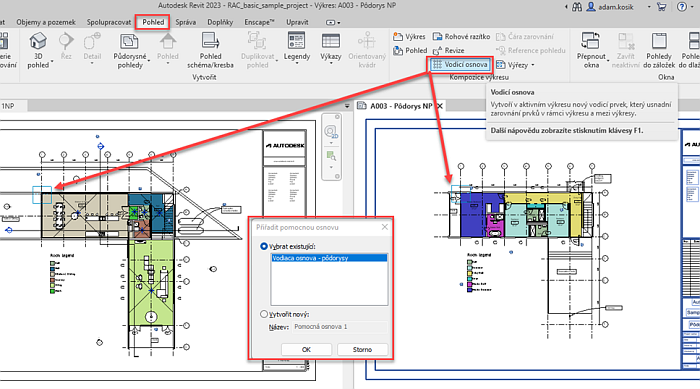Select the Vytvořit nový radio option
This screenshot has height=389, width=700.
(264, 314)
